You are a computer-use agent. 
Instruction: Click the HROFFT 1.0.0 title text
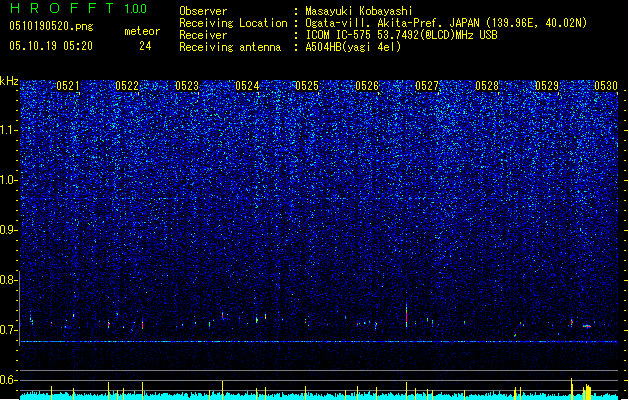point(79,8)
